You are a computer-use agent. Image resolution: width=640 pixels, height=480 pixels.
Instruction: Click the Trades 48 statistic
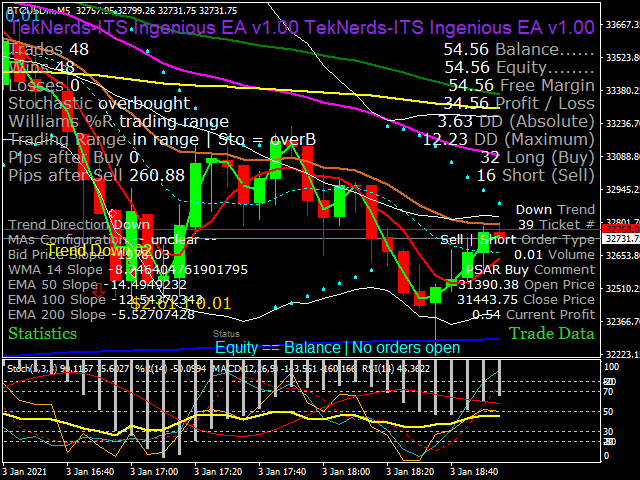48,49
